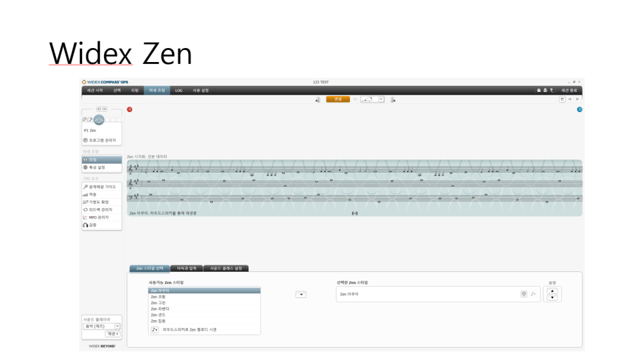
Task: Open the 사운드 플레이어 sound dropdown
Action: click(102, 326)
